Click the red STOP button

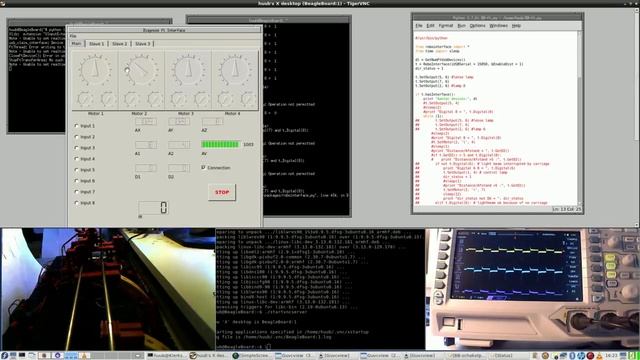point(222,192)
